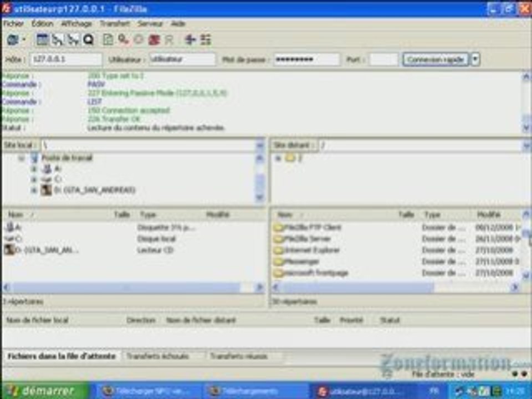Select the A: floppy drive in local list
This screenshot has height=399, width=532.
(x=14, y=227)
